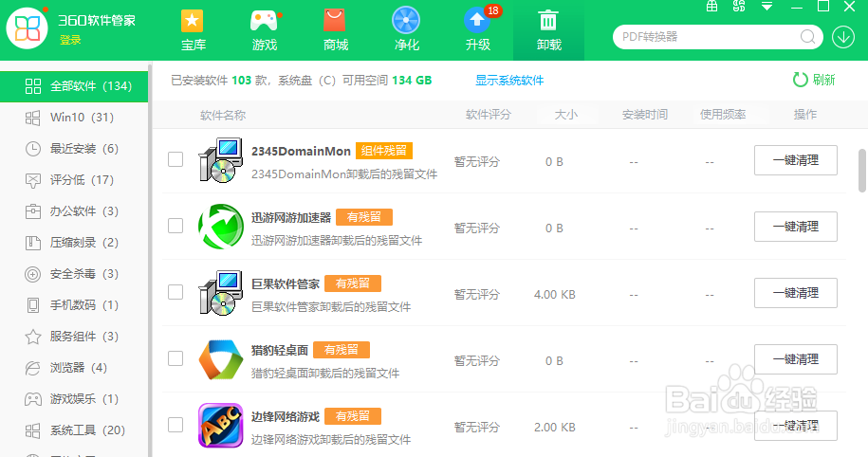This screenshot has height=457, width=868.
Task: Click the 4.00 KB size value
Action: click(554, 294)
